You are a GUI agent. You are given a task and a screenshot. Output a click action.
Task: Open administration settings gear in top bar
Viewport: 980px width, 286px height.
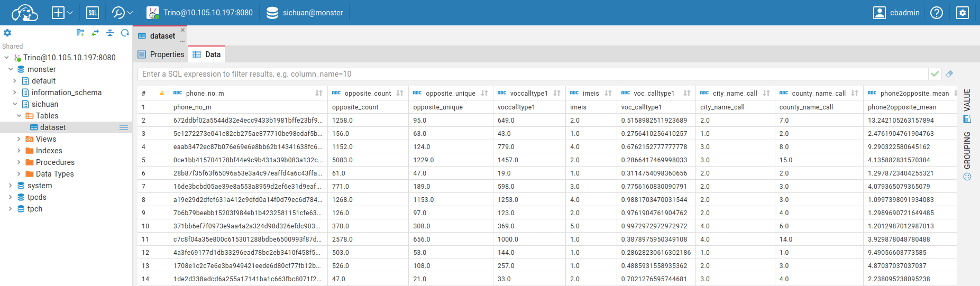click(x=963, y=13)
